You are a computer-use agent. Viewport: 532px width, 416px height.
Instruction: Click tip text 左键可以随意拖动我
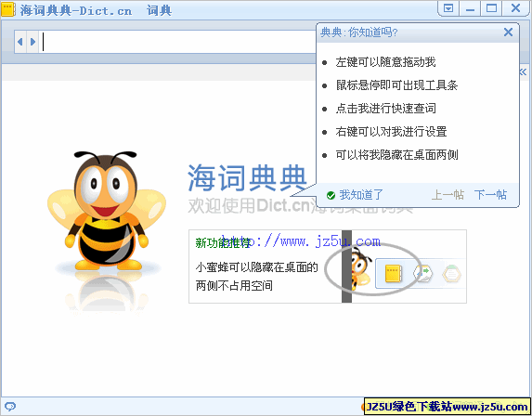tap(385, 62)
